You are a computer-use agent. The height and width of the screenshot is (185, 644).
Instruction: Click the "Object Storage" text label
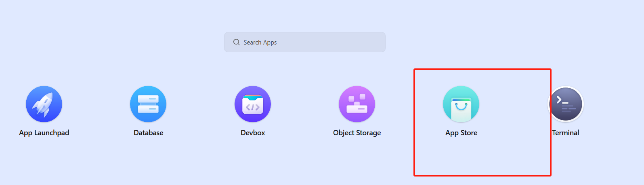tap(357, 133)
